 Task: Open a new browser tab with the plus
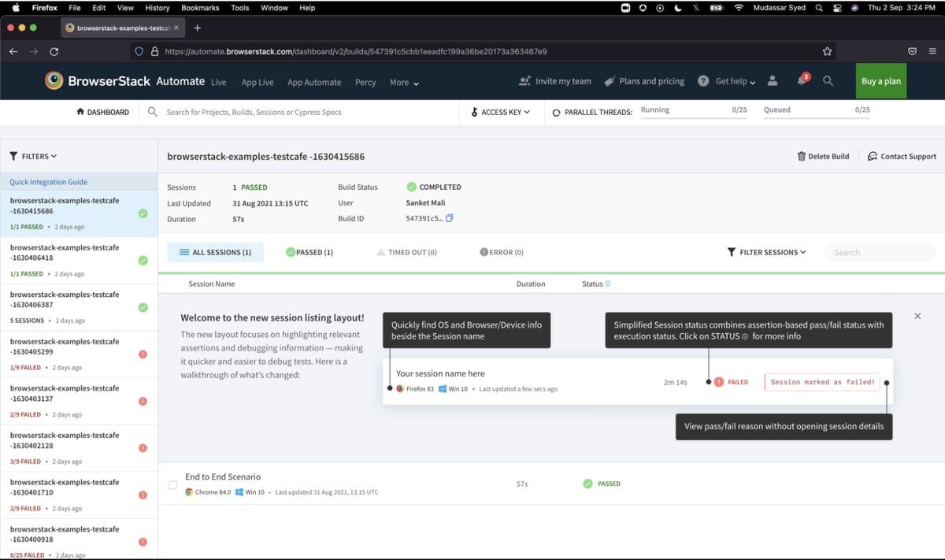tap(197, 28)
